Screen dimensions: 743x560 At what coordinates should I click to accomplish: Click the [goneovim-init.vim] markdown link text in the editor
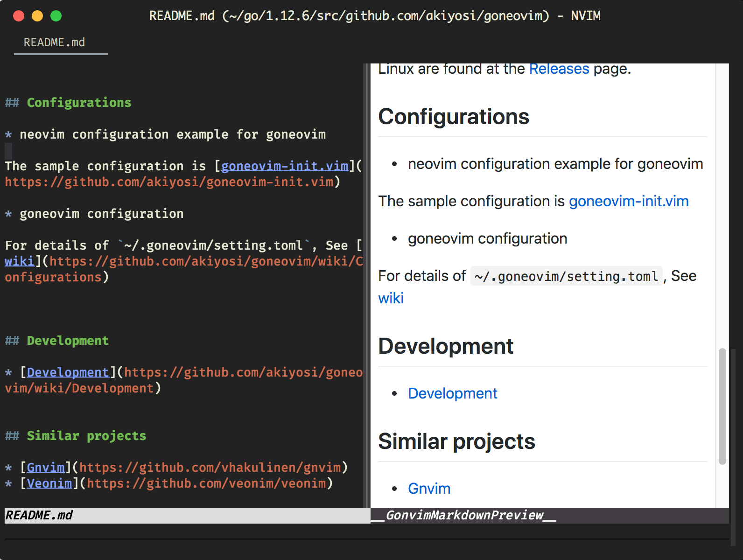click(285, 166)
